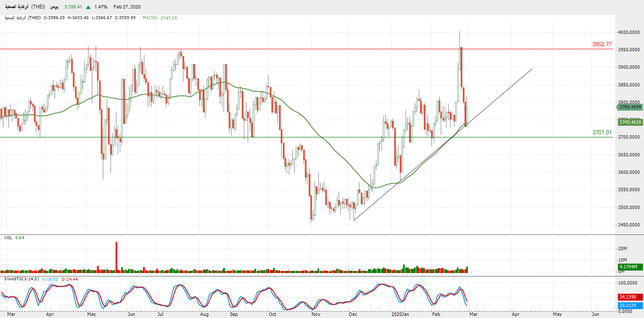Click the 3500.0000 price axis label
This screenshot has width=644, height=318.
(629, 207)
